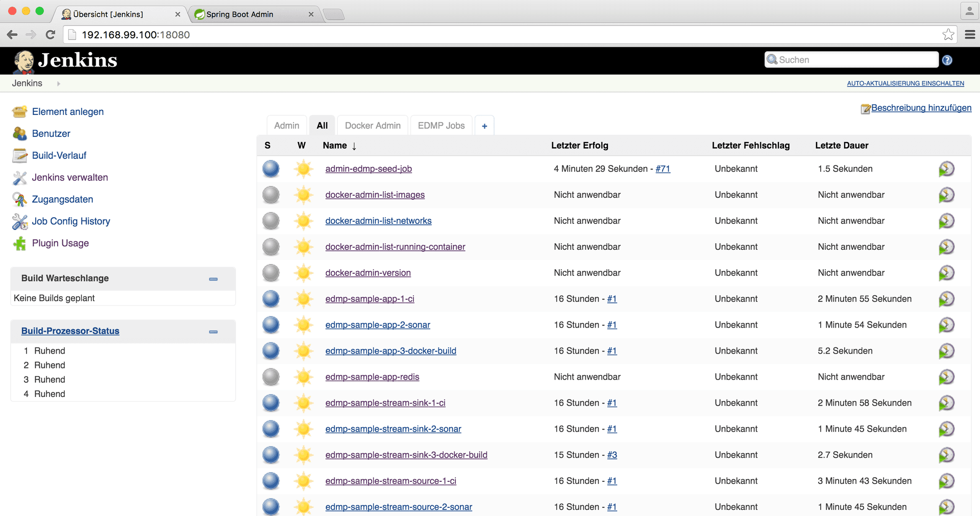
Task: Click the Plugin Usage puzzle icon
Action: (20, 244)
